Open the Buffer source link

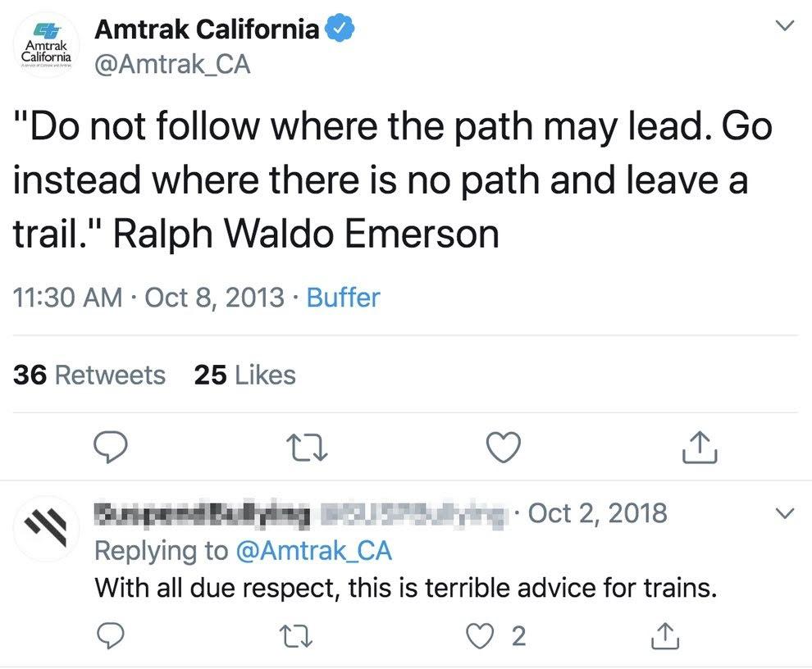point(343,298)
